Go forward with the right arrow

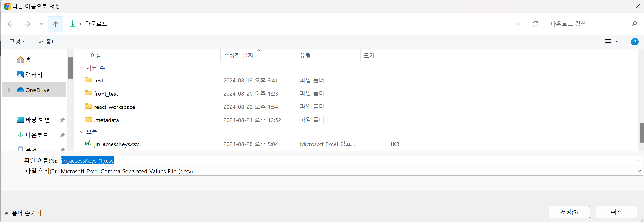pyautogui.click(x=27, y=24)
